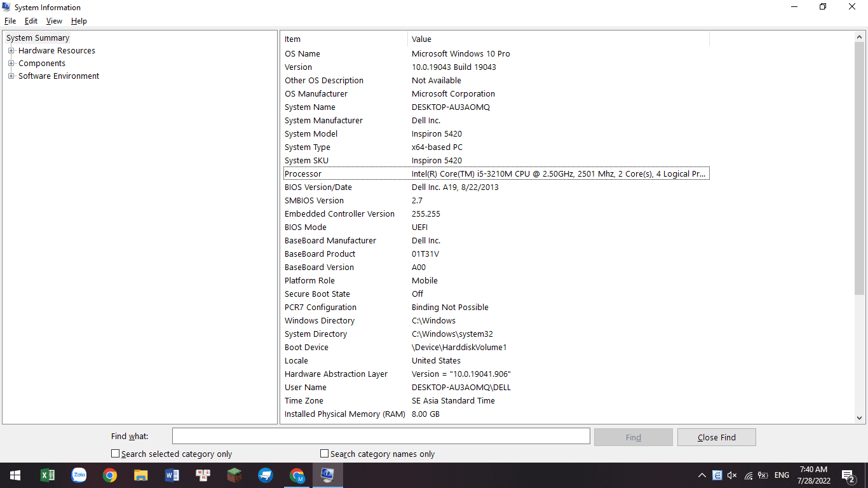Select the 'System SKU' item
Screen dimensions: 868x488
306,161
